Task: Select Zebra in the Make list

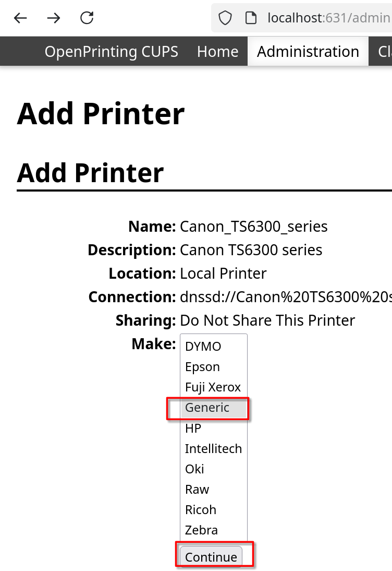Action: click(201, 530)
